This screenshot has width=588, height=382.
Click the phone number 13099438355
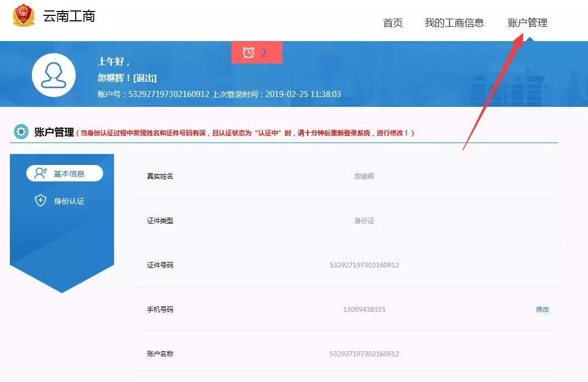364,309
